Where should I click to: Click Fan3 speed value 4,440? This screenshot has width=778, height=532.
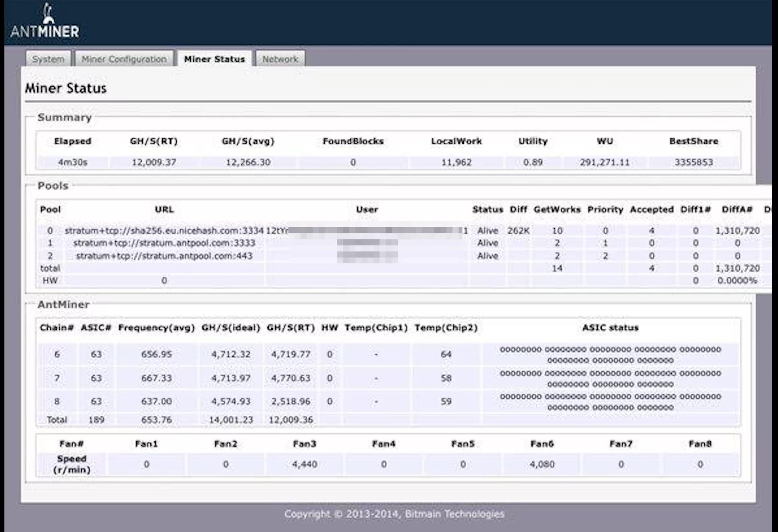click(x=305, y=464)
